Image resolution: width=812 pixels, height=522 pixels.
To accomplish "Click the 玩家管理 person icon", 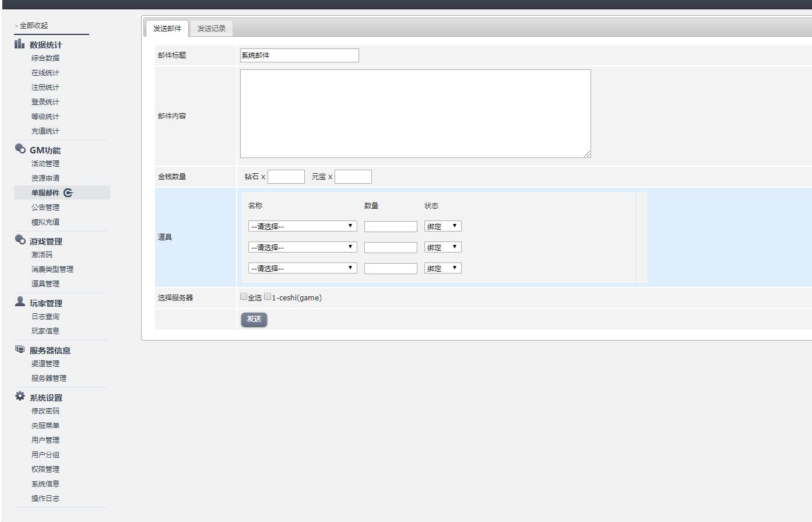I will (20, 302).
